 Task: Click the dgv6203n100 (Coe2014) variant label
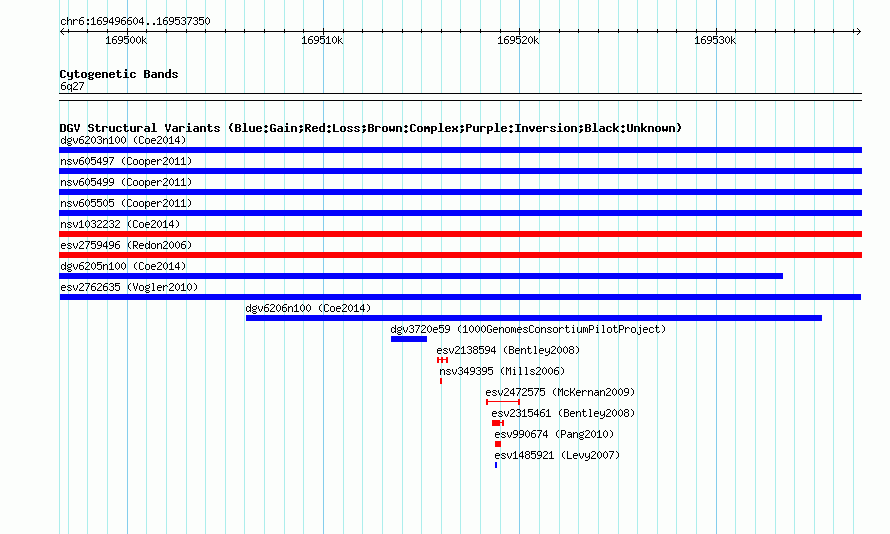(123, 140)
